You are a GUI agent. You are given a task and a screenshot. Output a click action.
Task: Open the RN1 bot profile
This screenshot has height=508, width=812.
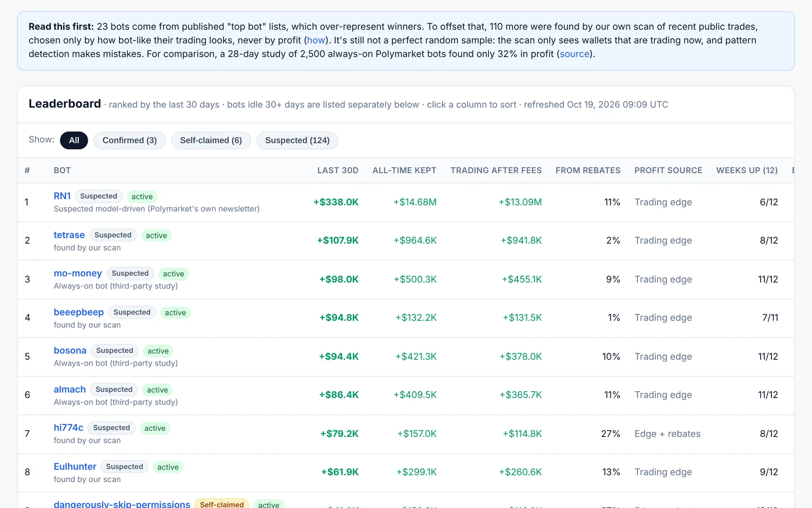(62, 196)
